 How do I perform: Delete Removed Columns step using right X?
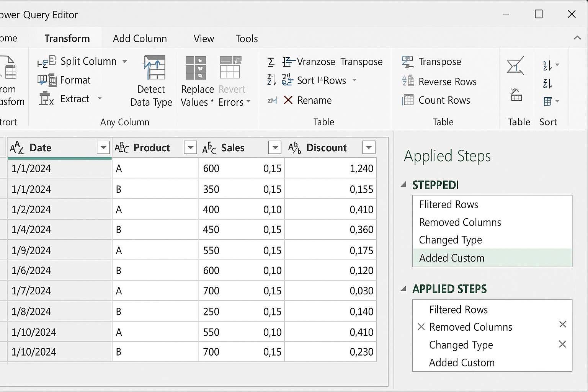click(563, 325)
